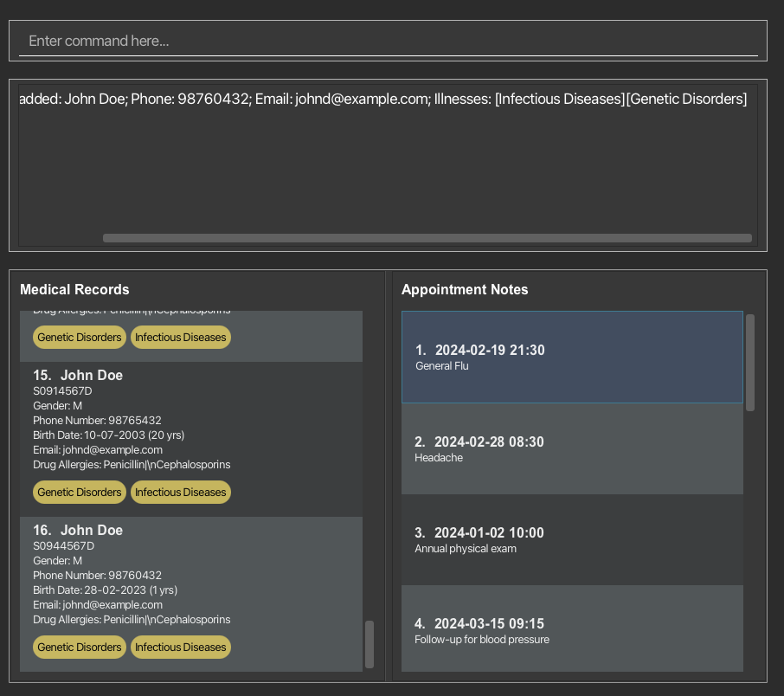Viewport: 784px width, 696px height.
Task: Select record '16. John Doe'
Action: [191, 595]
